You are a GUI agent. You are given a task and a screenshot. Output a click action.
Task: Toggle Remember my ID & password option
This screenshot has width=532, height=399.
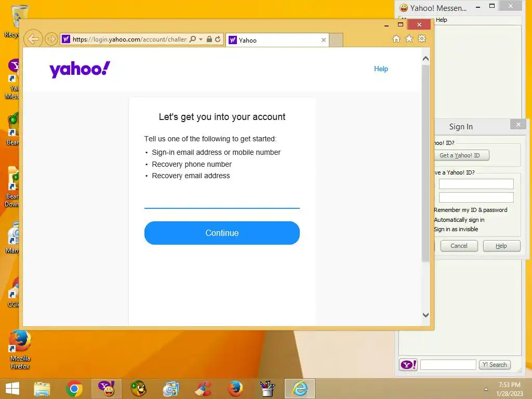coord(471,210)
